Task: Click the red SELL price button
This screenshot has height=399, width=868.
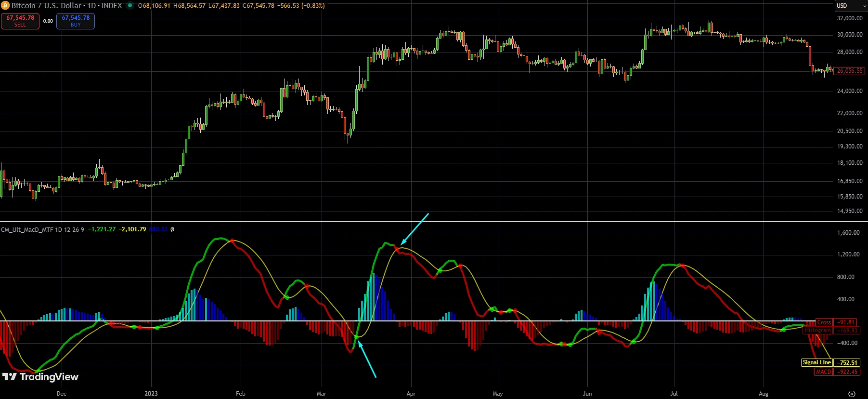Action: click(x=20, y=21)
